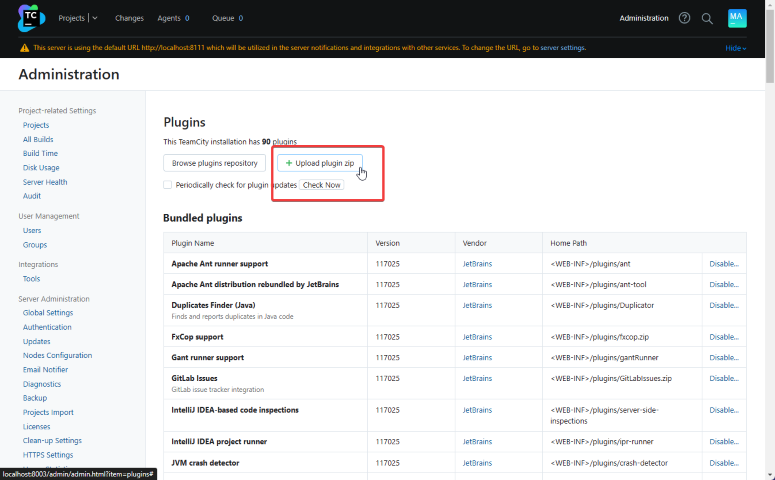775x480 pixels.
Task: Select Global Settings in the sidebar
Action: click(48, 313)
